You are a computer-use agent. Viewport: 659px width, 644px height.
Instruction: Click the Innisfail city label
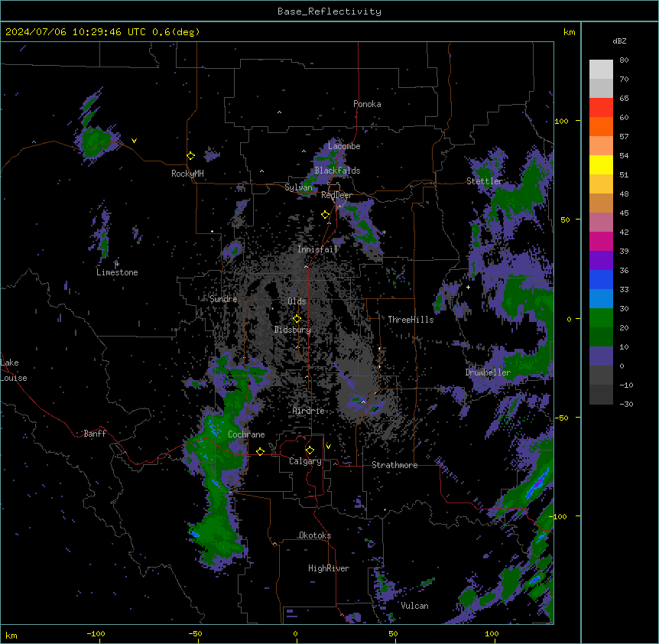(317, 249)
